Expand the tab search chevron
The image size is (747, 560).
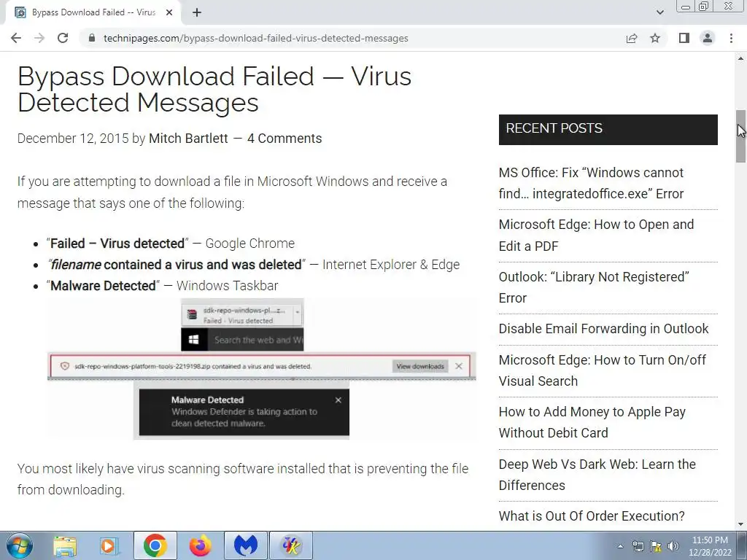(x=659, y=12)
